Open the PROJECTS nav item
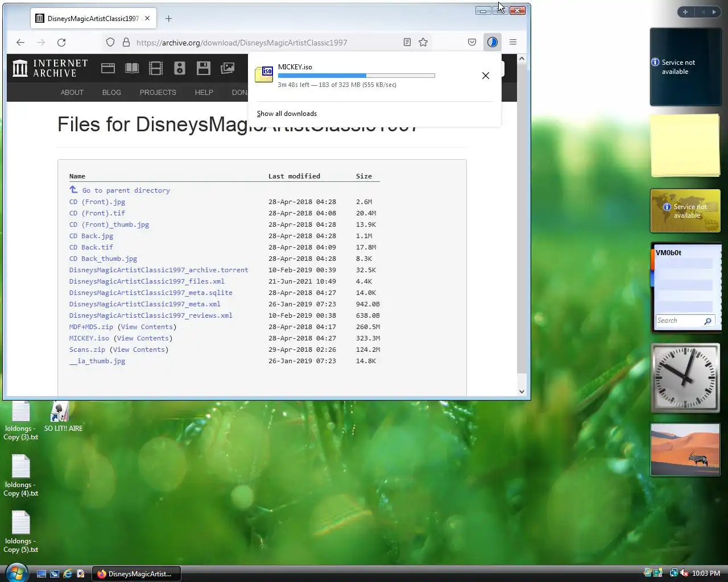Image resolution: width=728 pixels, height=582 pixels. tap(158, 92)
